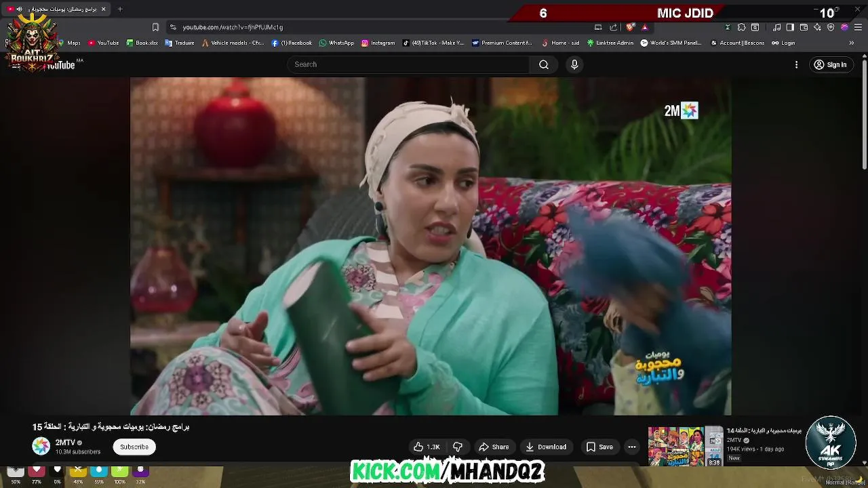Open Leo AI sparkle icon

pyautogui.click(x=817, y=27)
